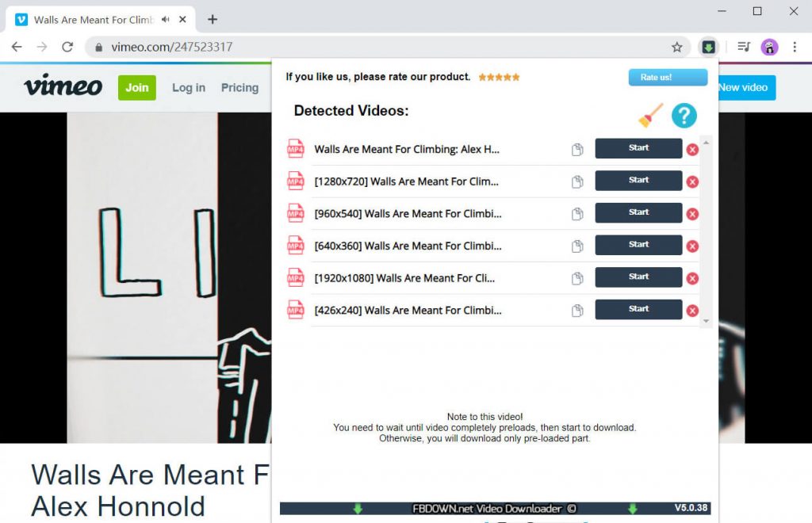The width and height of the screenshot is (812, 523).
Task: Start download of Walls Are Meant For Climbing: Alex H...
Action: [x=638, y=148]
